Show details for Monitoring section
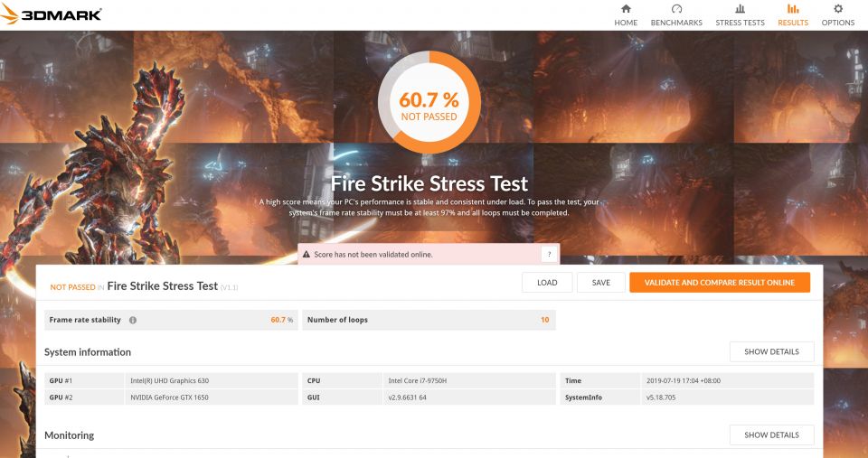 point(771,435)
